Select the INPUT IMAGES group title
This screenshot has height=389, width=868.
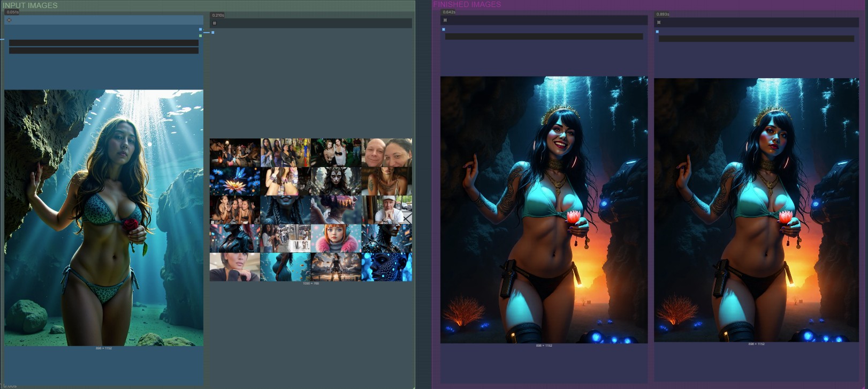pos(30,5)
